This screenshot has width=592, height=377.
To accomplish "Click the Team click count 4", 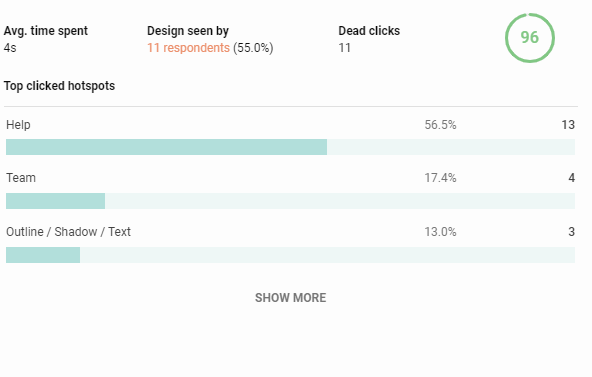I will (572, 178).
